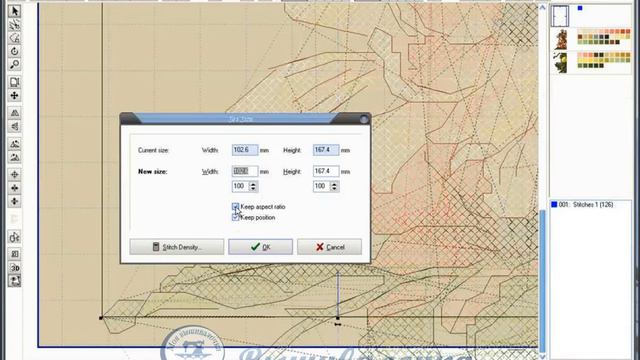Screen dimensions: 640x360
Task: Select the magnifier zoom tool
Action: click(14, 64)
